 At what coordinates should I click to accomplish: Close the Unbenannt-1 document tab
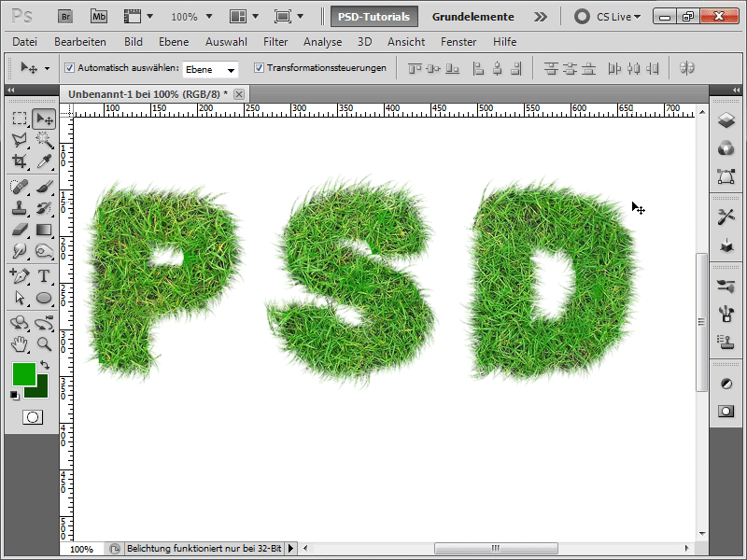239,94
